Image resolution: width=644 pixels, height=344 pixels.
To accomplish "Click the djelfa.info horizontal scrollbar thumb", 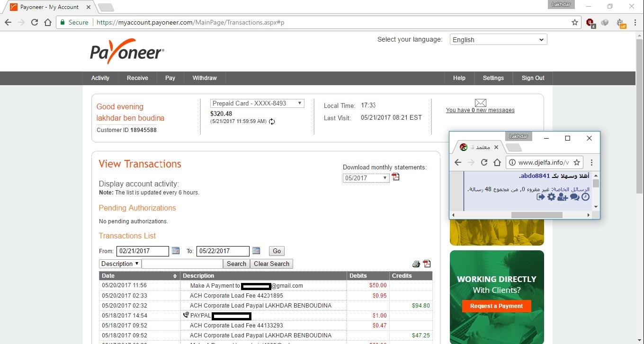I will click(x=537, y=215).
